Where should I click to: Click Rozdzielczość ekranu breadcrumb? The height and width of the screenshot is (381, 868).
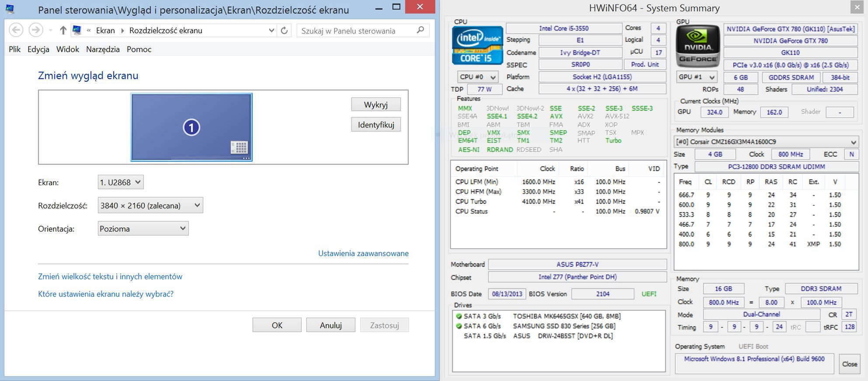[166, 31]
